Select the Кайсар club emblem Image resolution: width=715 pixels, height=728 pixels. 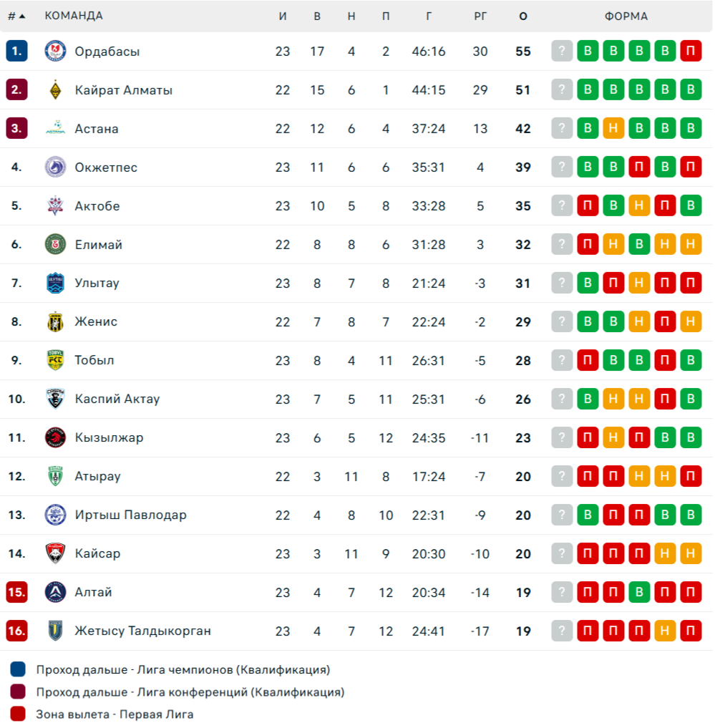point(55,553)
